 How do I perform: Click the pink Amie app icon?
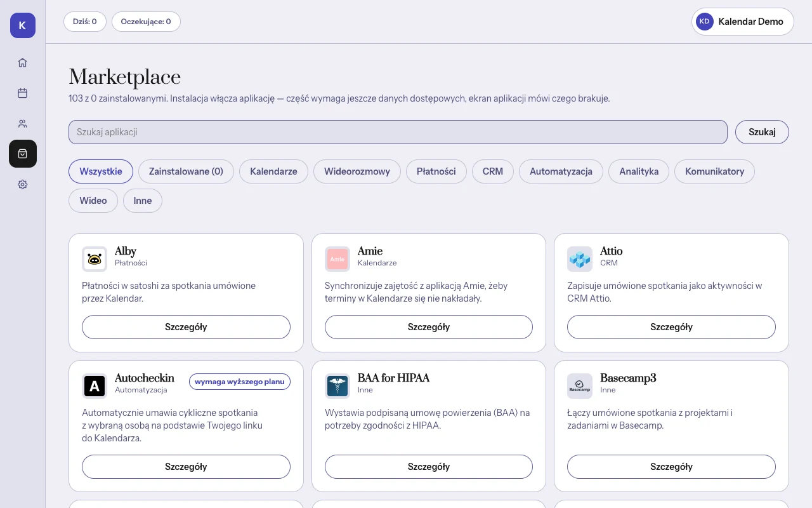point(337,259)
